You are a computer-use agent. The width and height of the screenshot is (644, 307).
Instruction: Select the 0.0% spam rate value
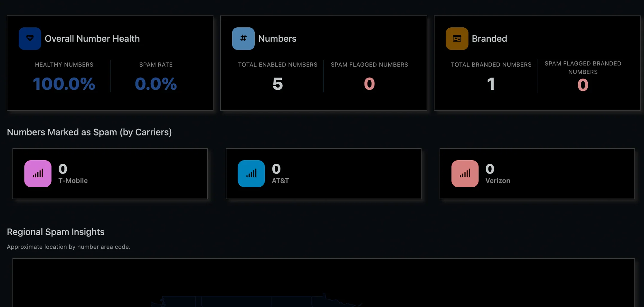click(156, 84)
